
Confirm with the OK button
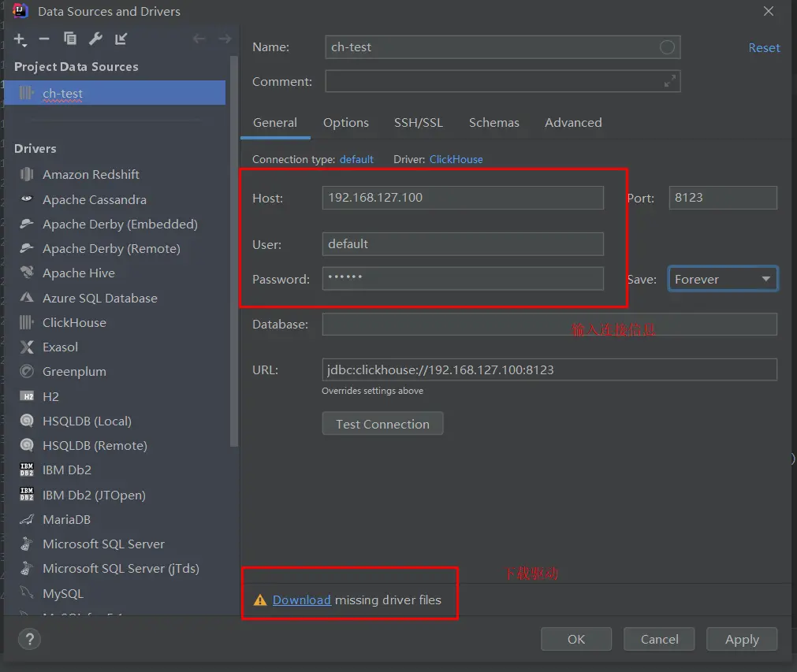pos(576,639)
